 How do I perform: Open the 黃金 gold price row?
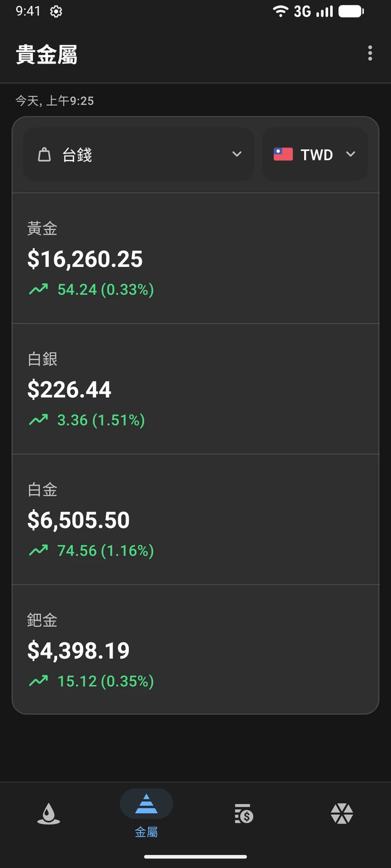(x=195, y=259)
